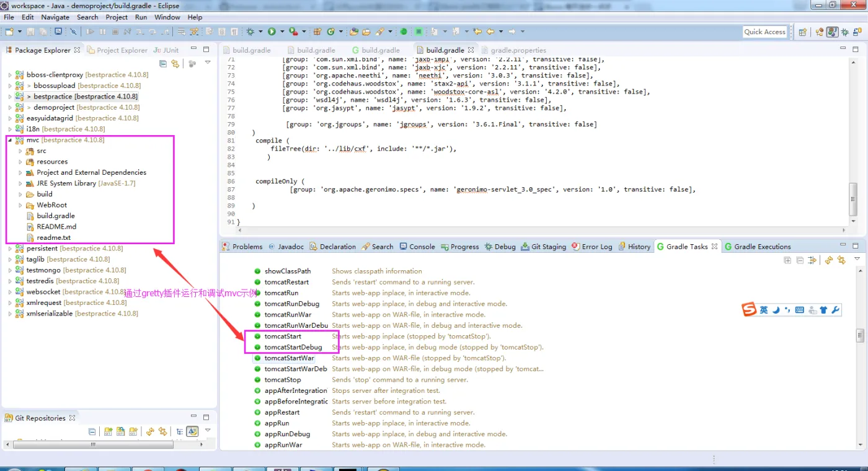Expand the src folder under mvc
Screen dimensions: 868x471
20,151
